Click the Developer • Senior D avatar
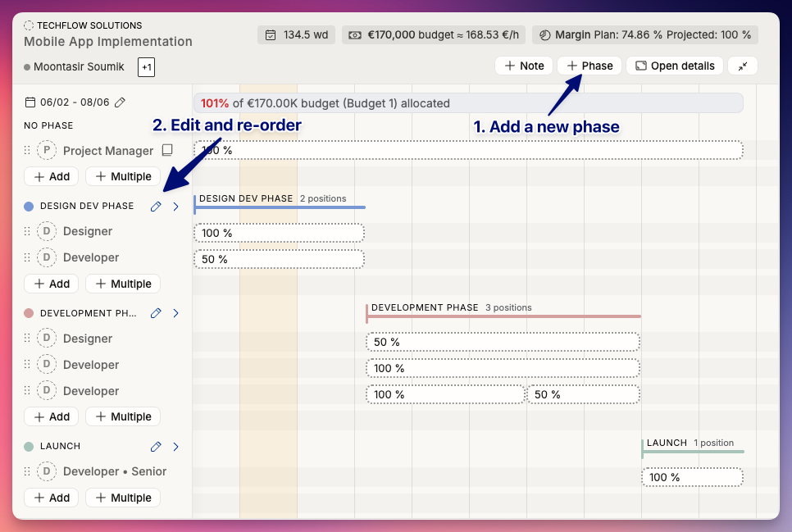The height and width of the screenshot is (532, 792). (47, 471)
